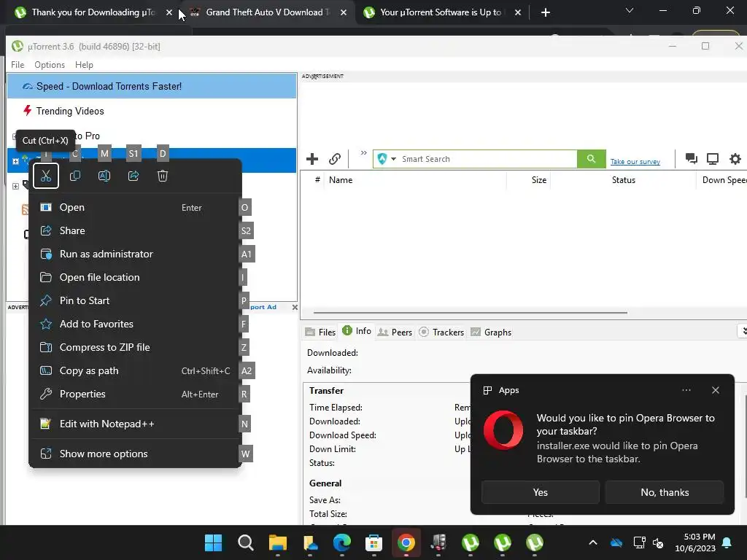This screenshot has height=560, width=747.
Task: Select Pin to Start option
Action: coord(135,300)
